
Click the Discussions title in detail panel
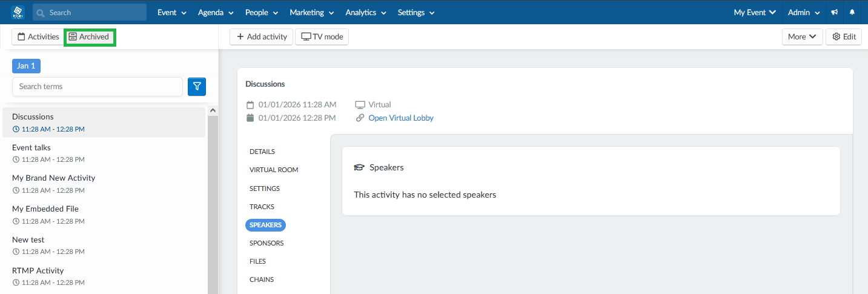265,84
